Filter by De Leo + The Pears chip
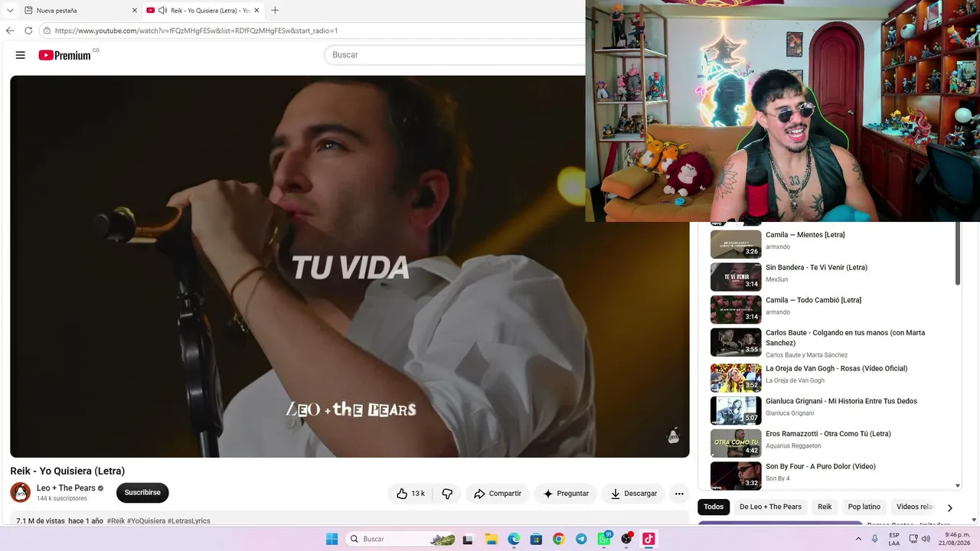980x551 pixels. [x=770, y=507]
